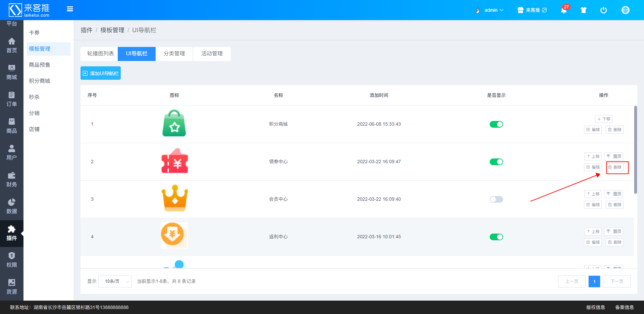
Task: Enable display switch for 会员中心
Action: point(496,199)
